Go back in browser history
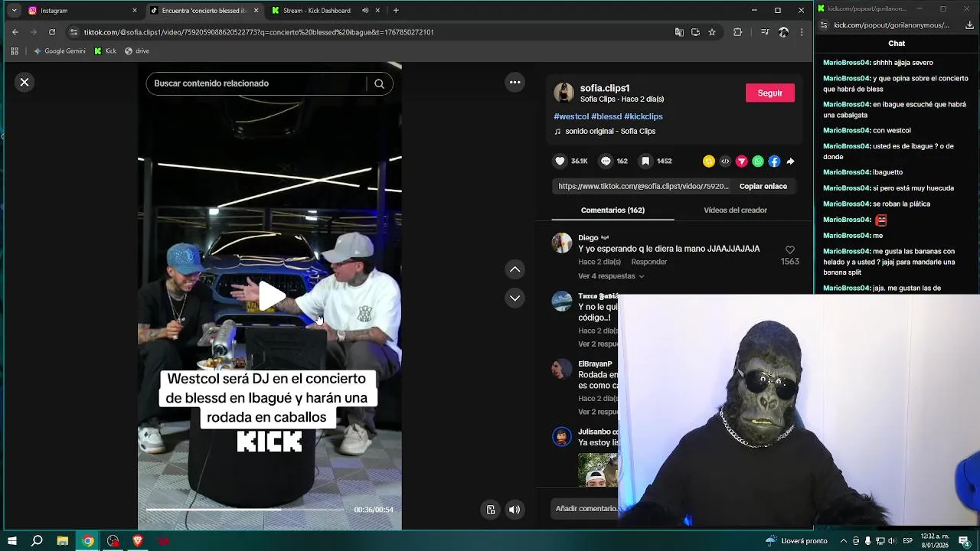The width and height of the screenshot is (980, 551). click(x=15, y=32)
